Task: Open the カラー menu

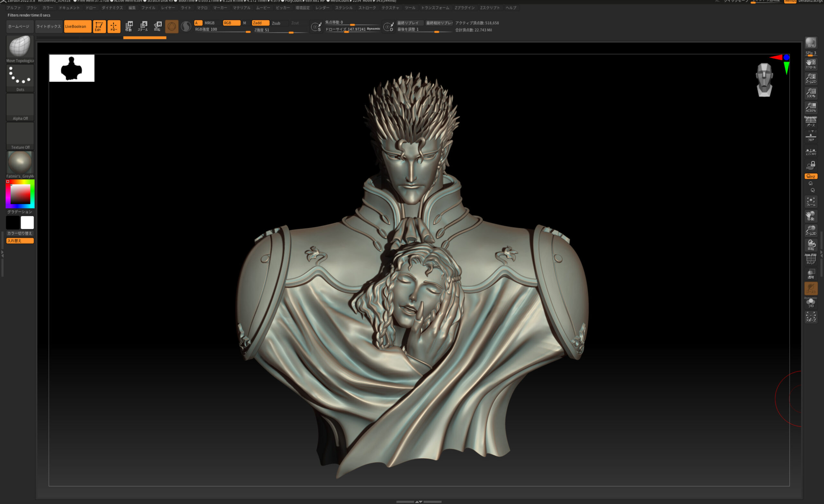Action: point(48,8)
